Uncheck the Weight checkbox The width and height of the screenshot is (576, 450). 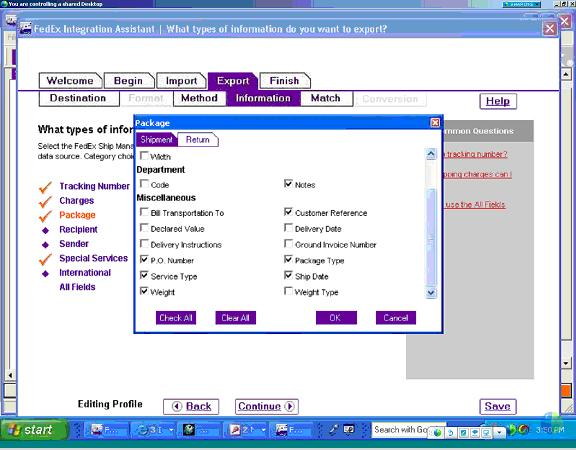145,291
